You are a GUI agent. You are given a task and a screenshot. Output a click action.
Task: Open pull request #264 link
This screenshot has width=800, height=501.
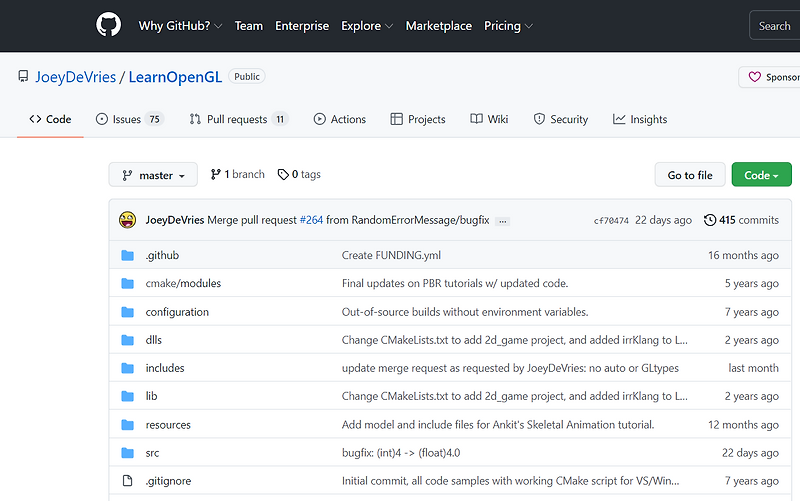(311, 220)
